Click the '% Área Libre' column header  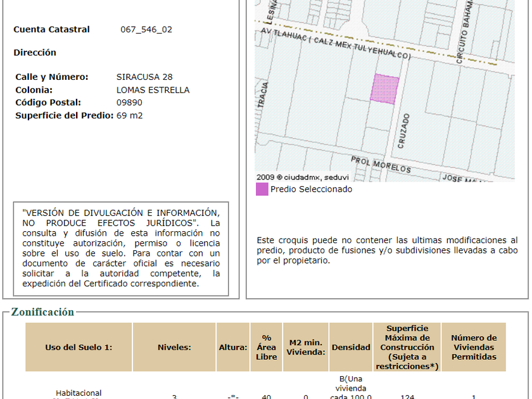click(x=267, y=348)
